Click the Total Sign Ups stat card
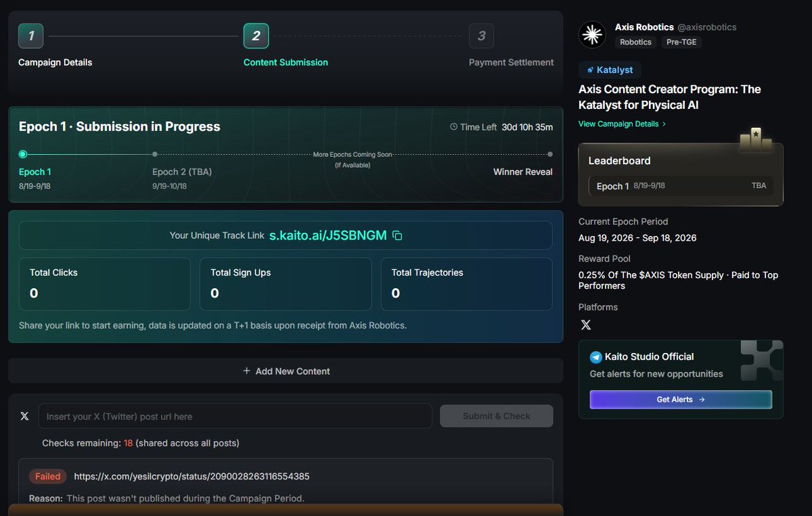The height and width of the screenshot is (516, 812). tap(286, 284)
